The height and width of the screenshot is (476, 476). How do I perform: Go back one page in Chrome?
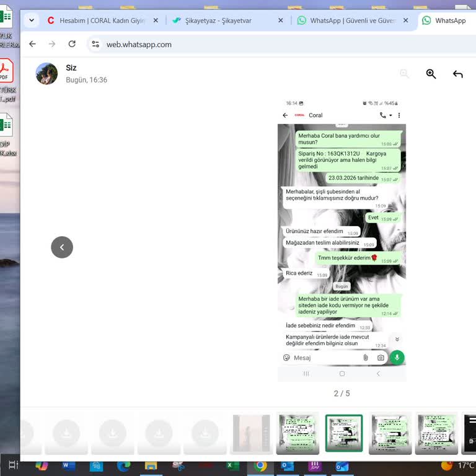32,44
